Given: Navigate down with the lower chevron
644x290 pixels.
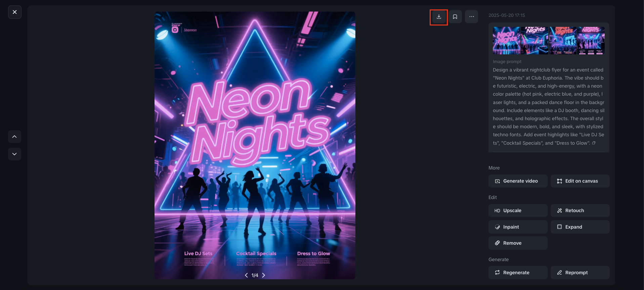Looking at the screenshot, I should [14, 154].
